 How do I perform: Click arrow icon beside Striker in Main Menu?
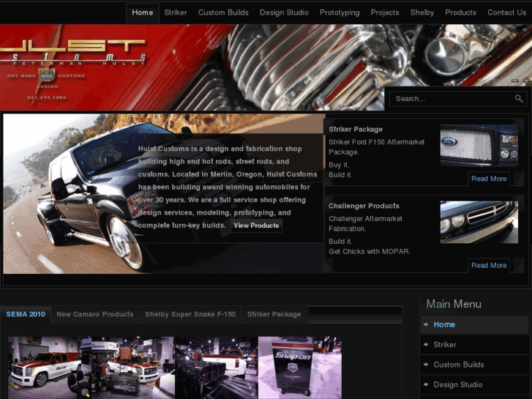point(426,345)
